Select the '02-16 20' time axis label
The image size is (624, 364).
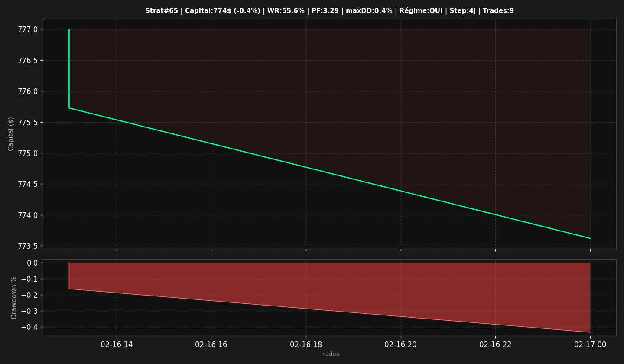click(401, 344)
